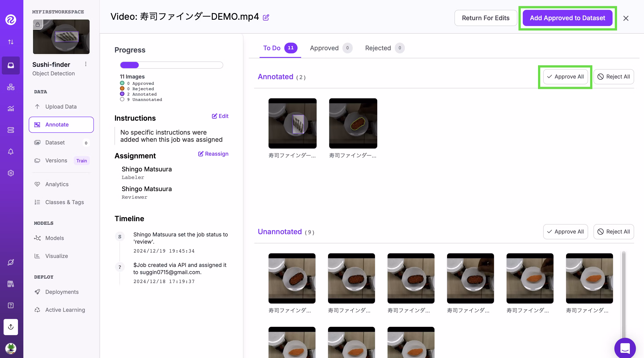This screenshot has width=644, height=358.
Task: Open first unannotated roe sushi thumbnail
Action: coord(292,278)
